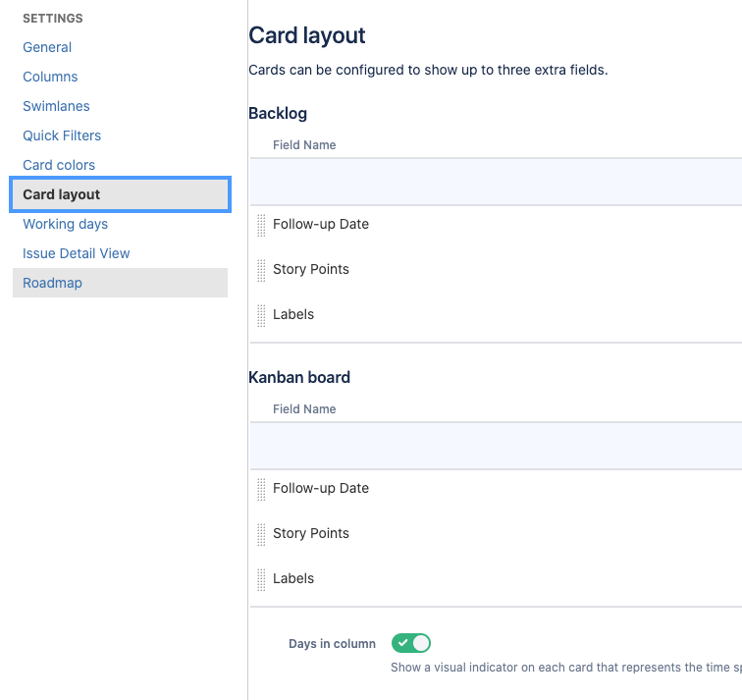
Task: Open the Roadmap settings page
Action: (x=120, y=283)
